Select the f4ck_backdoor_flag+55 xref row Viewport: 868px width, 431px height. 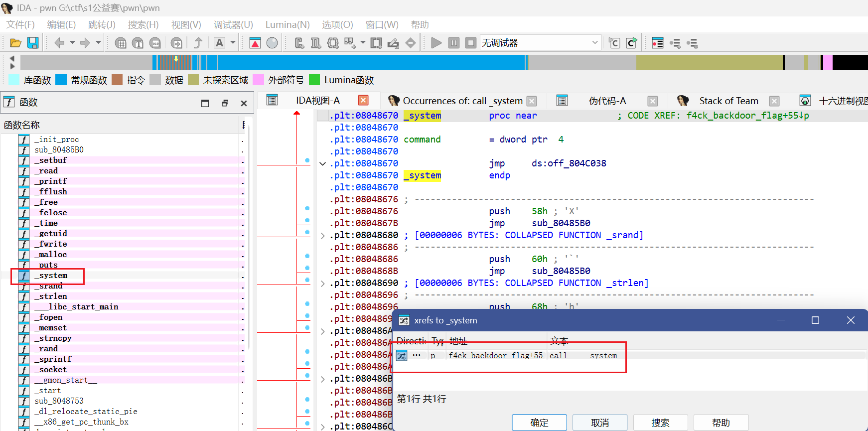495,355
